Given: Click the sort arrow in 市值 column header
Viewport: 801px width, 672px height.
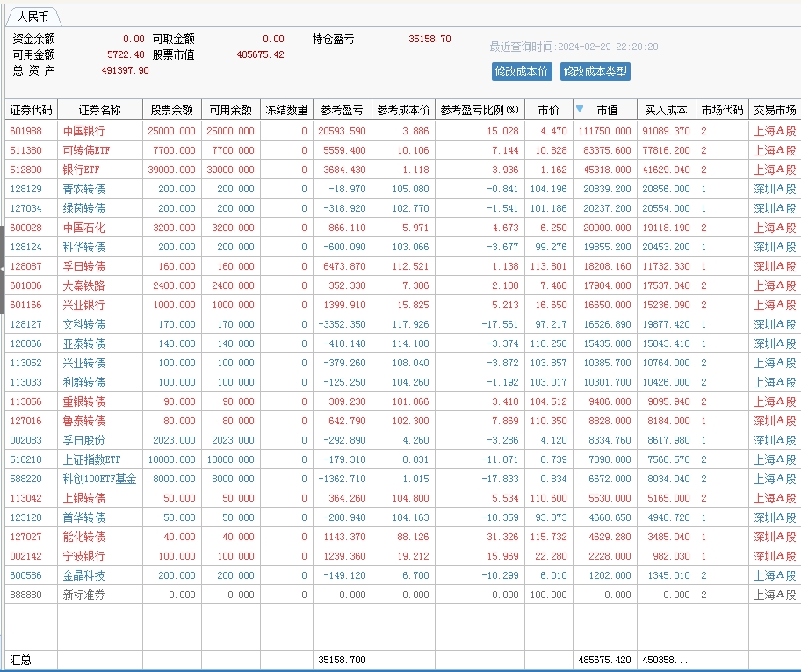Looking at the screenshot, I should point(580,109).
